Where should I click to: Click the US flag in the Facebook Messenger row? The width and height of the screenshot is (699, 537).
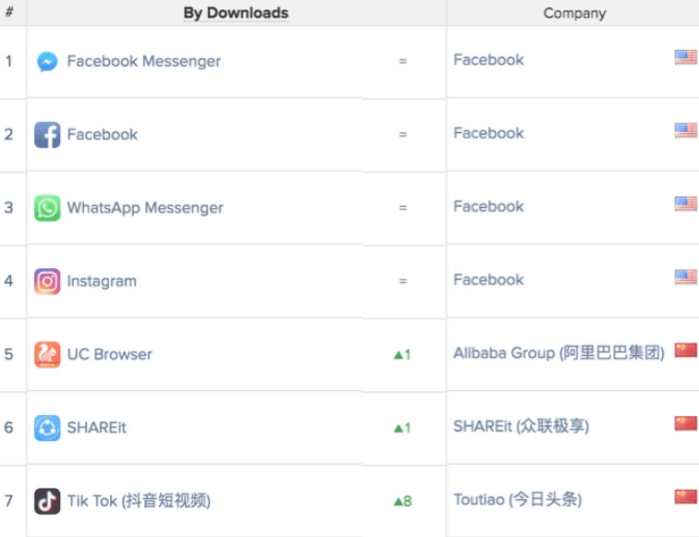click(686, 57)
